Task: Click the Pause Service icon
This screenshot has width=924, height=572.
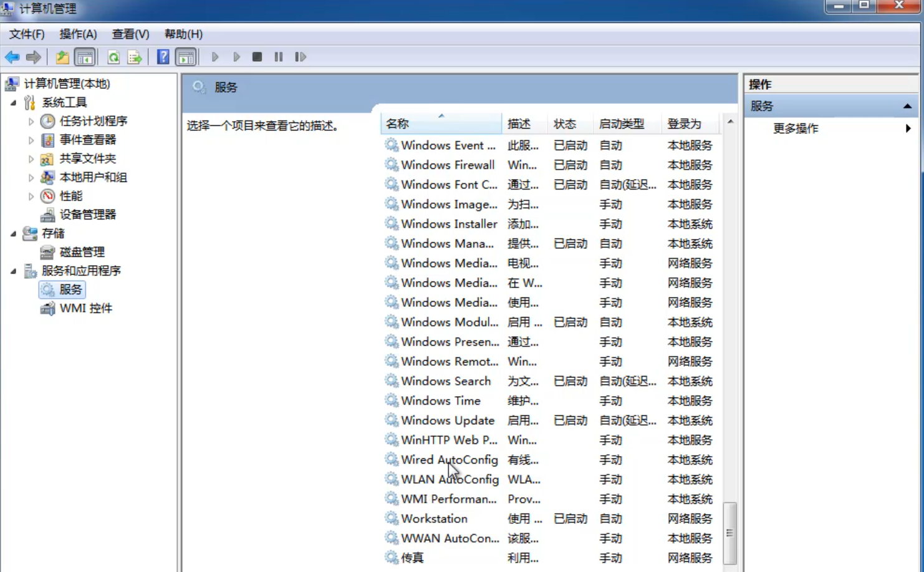Action: 279,57
